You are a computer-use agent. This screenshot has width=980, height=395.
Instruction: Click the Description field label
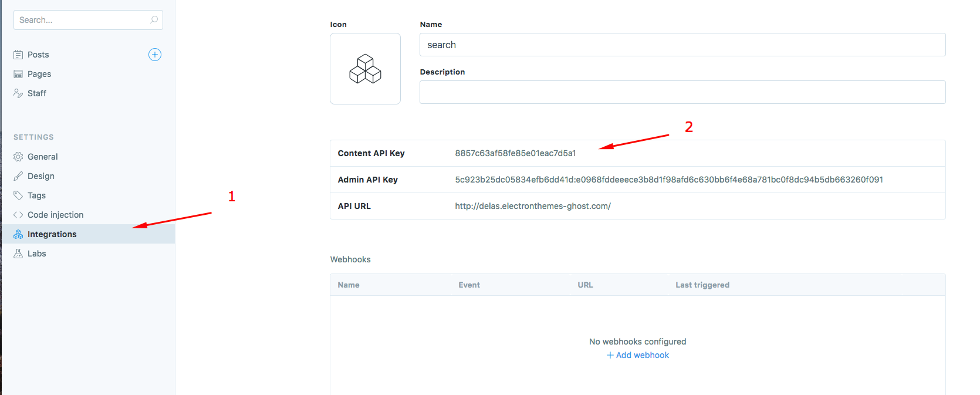(442, 72)
